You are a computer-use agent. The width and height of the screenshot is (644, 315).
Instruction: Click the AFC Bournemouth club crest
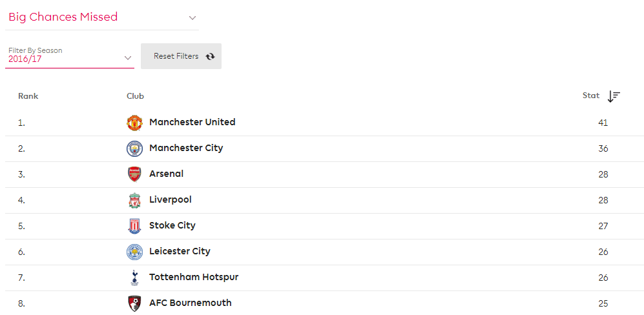coord(134,304)
